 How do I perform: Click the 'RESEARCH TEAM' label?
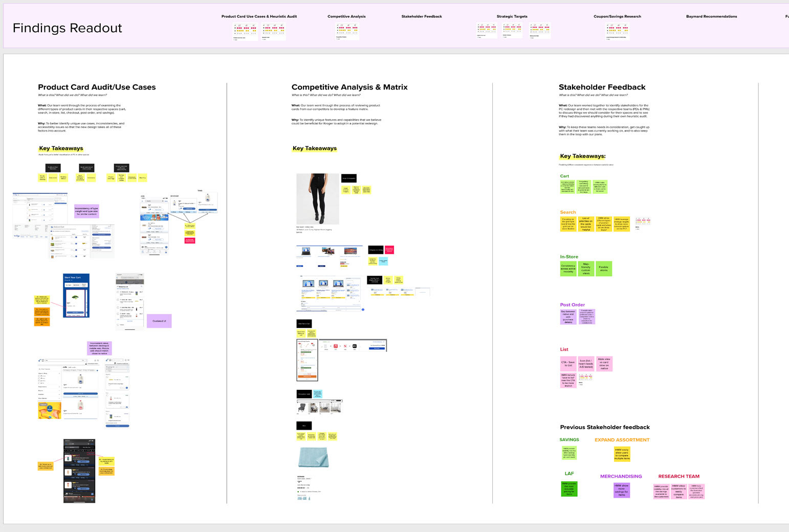(678, 476)
